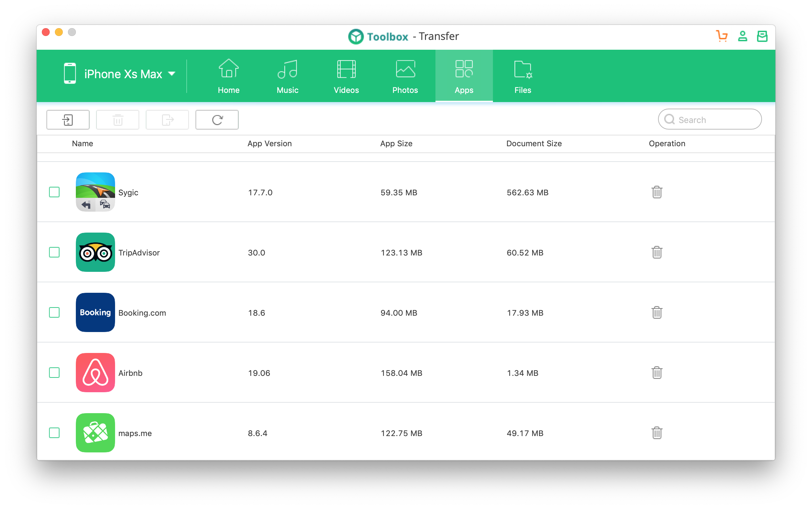
Task: Sort by App Size column header
Action: tap(396, 144)
